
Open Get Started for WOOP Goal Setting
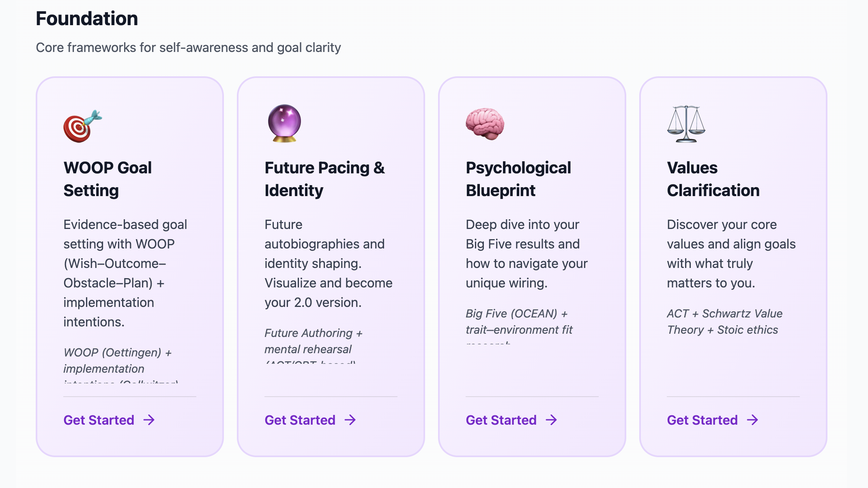pos(109,420)
